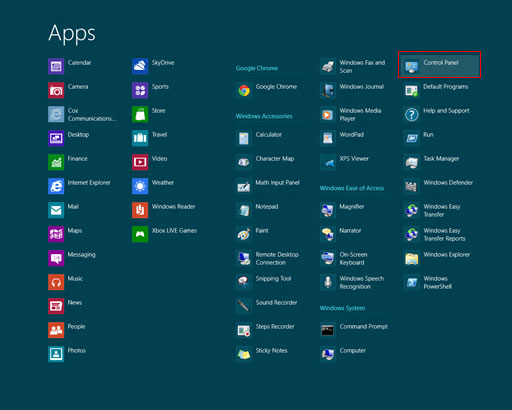Launch the Camera app icon
The height and width of the screenshot is (410, 512).
point(56,90)
